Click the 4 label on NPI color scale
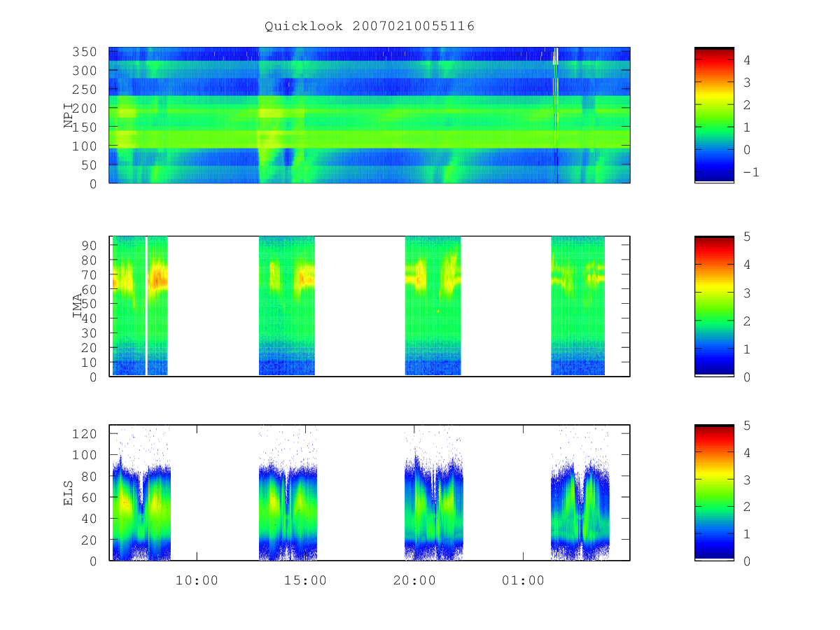Image resolution: width=840 pixels, height=630 pixels. (x=747, y=60)
